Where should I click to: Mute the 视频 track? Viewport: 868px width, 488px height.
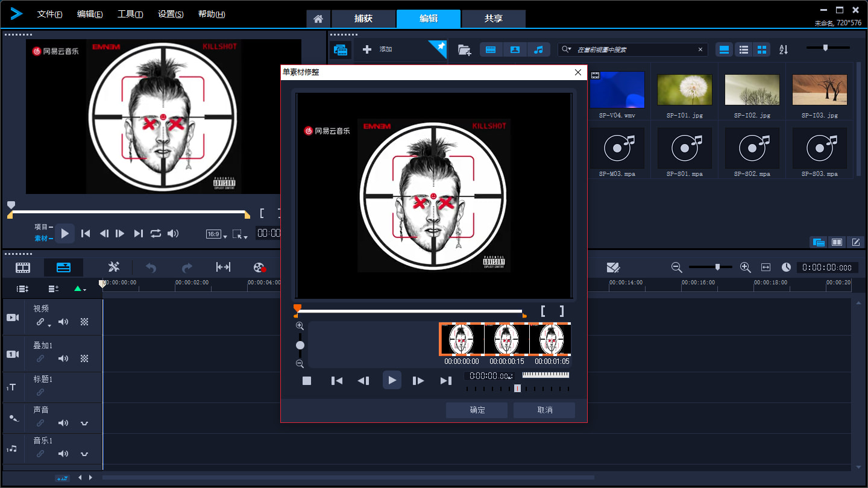point(63,322)
